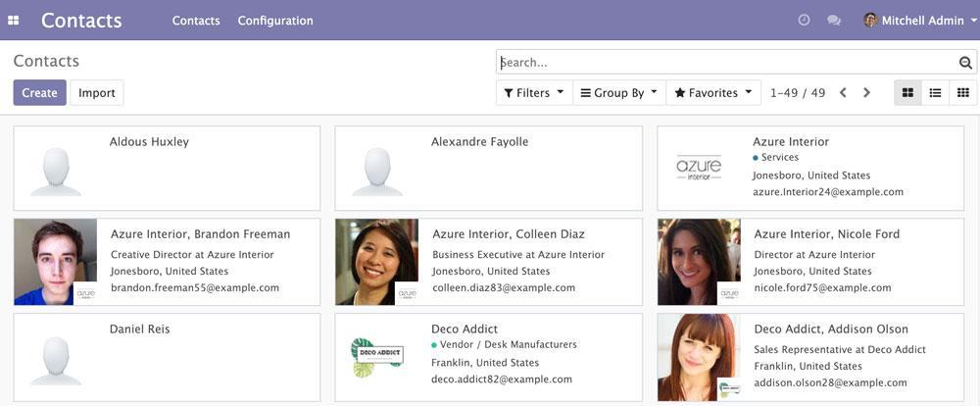Click Aldous Huxley placeholder avatar
This screenshot has height=406, width=980.
click(56, 172)
